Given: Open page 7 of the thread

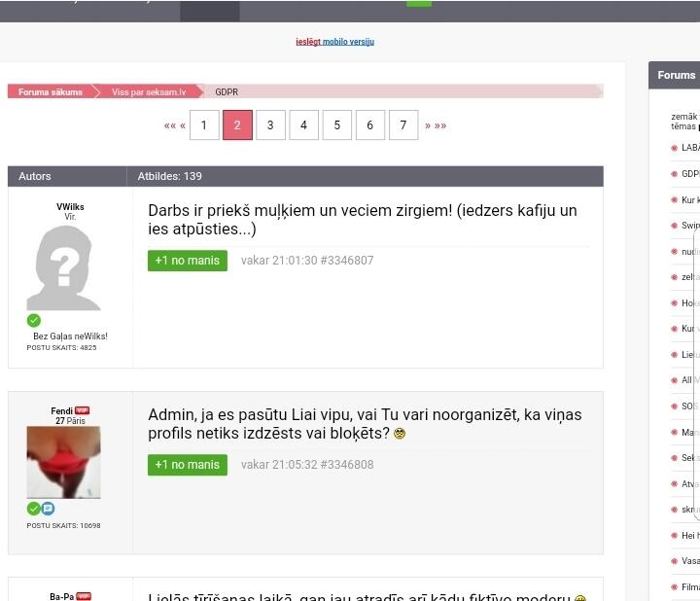Looking at the screenshot, I should [x=402, y=125].
